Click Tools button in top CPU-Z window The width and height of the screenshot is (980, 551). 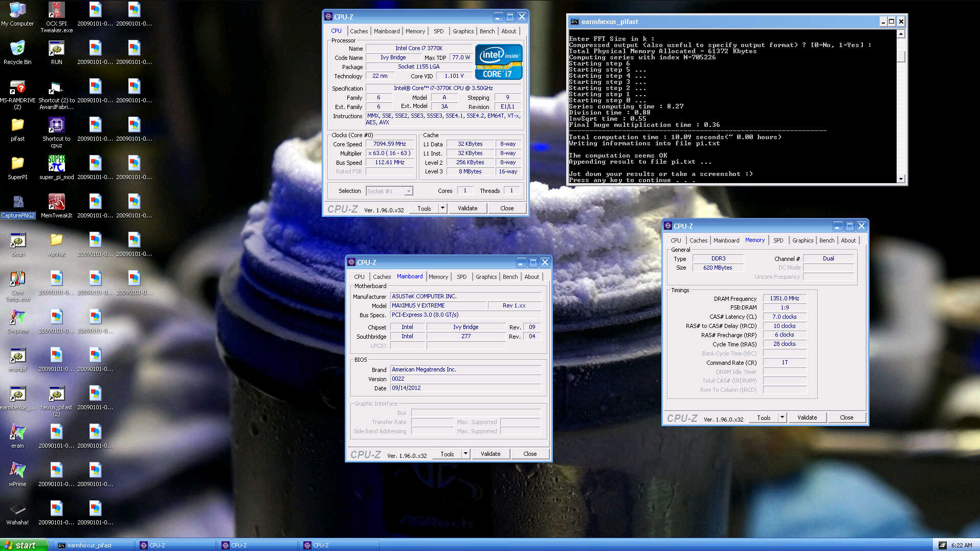[x=424, y=208]
